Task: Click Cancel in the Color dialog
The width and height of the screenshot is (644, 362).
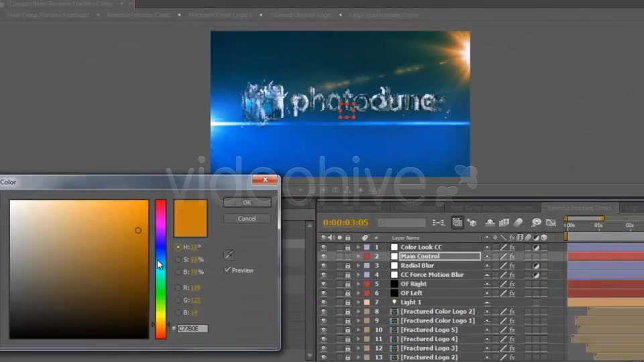Action: point(247,219)
